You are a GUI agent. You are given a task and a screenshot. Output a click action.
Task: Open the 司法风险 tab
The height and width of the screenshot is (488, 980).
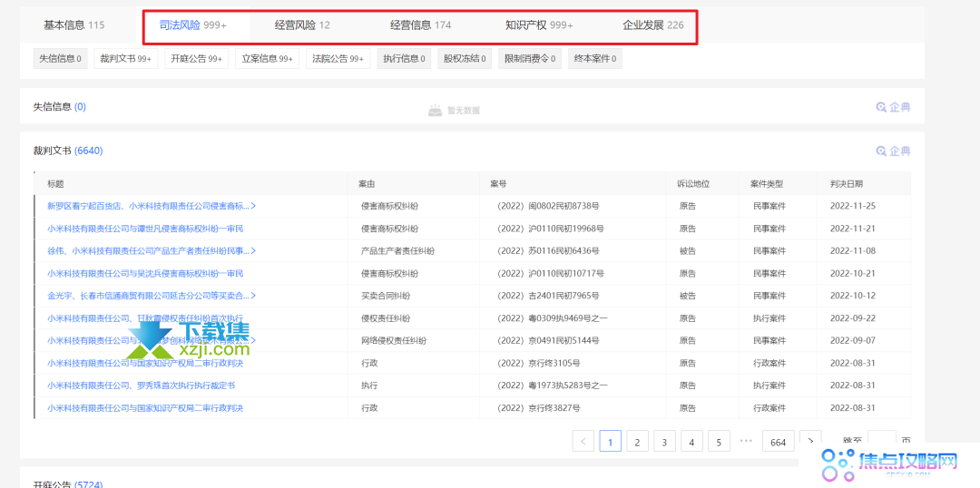tap(193, 25)
